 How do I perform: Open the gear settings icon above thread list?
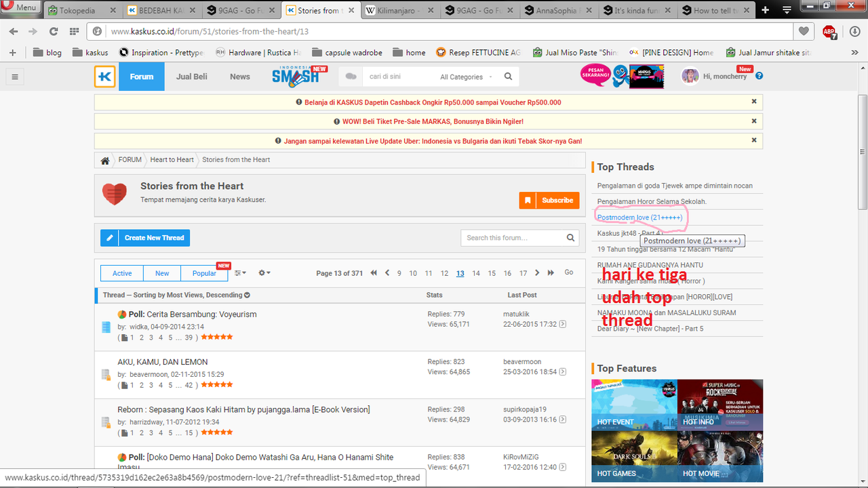263,272
